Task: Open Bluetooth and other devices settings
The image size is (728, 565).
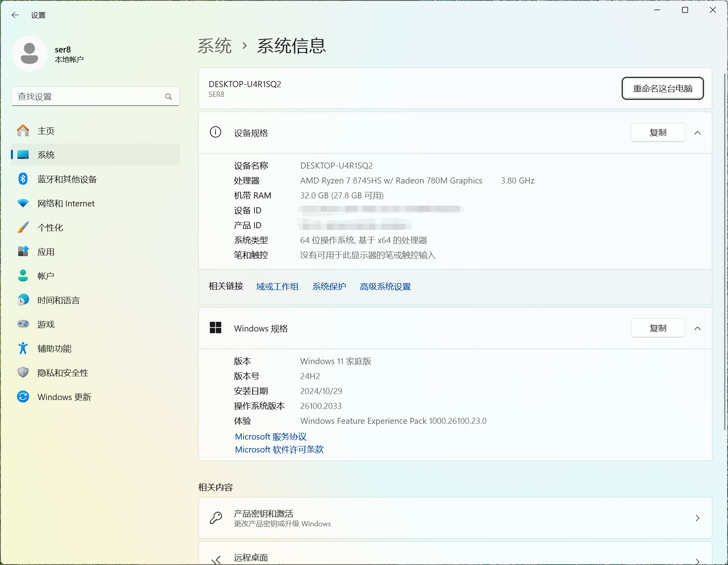Action: click(x=67, y=179)
